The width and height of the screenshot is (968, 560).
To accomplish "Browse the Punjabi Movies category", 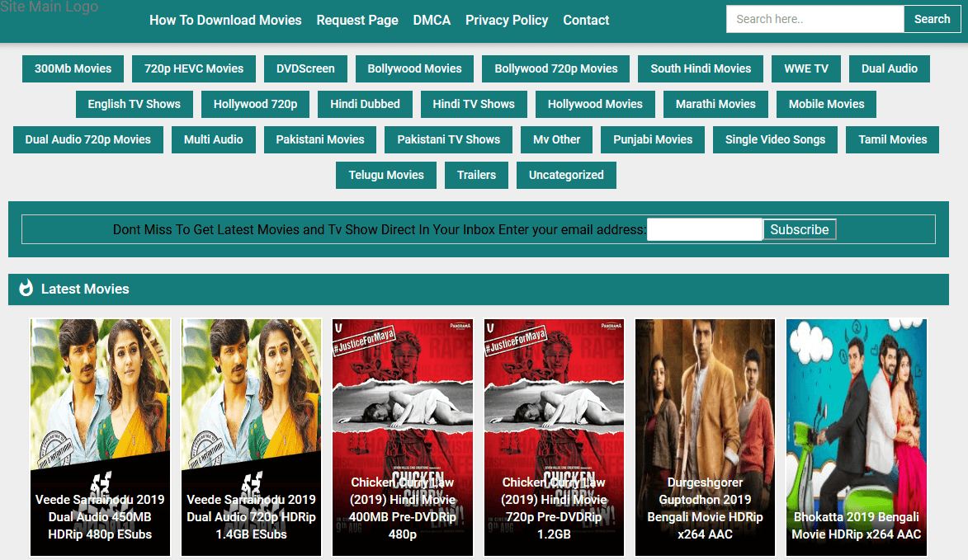I will pos(653,139).
